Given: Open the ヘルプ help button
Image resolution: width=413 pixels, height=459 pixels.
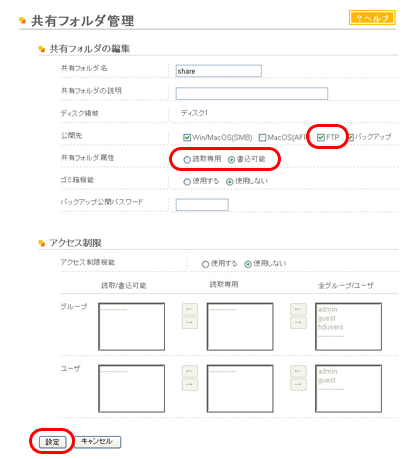Looking at the screenshot, I should click(x=372, y=18).
